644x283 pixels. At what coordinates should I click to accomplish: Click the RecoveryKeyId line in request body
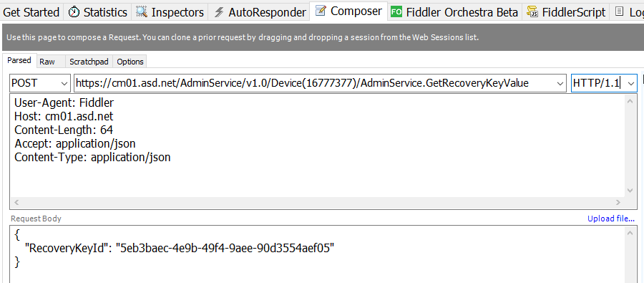click(180, 248)
